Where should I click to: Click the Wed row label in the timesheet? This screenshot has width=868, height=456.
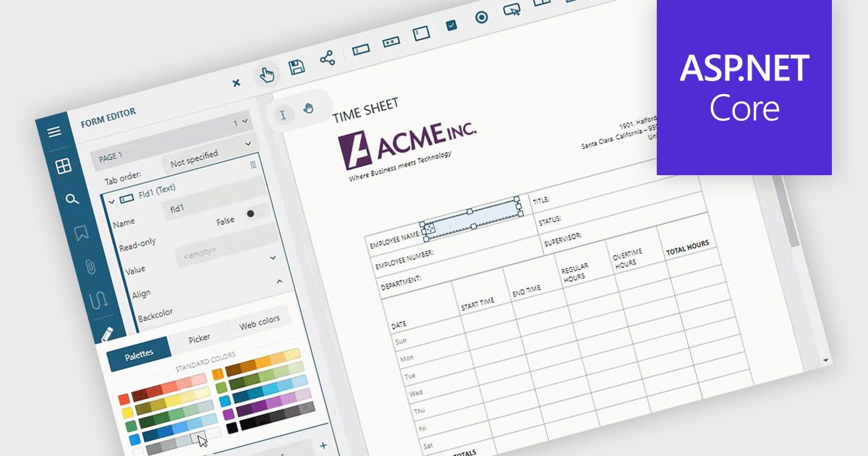(x=415, y=393)
